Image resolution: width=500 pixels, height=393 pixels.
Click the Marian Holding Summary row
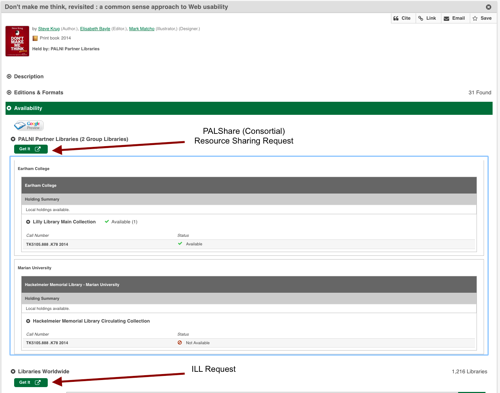coord(249,298)
